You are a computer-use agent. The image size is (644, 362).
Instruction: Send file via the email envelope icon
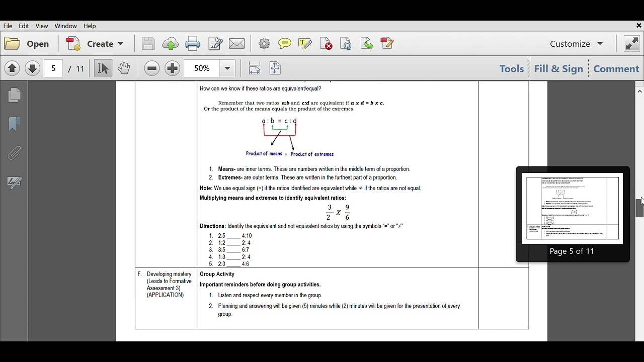pyautogui.click(x=237, y=44)
